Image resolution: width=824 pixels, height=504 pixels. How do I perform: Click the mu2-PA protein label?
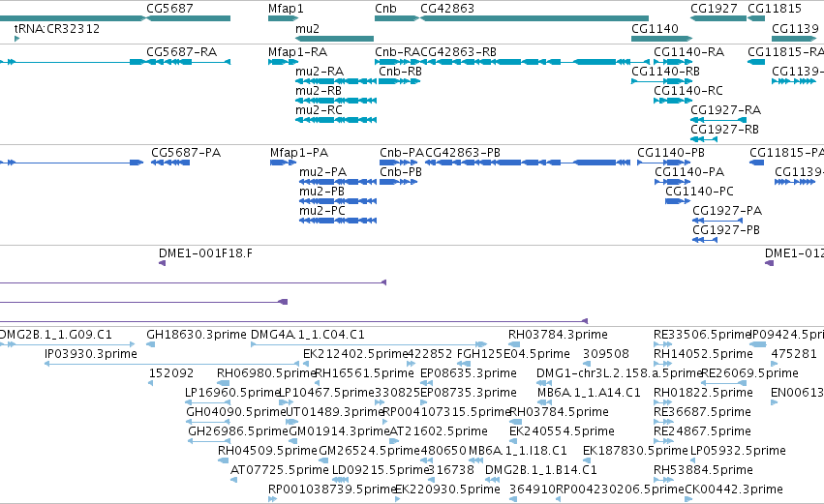coord(322,172)
